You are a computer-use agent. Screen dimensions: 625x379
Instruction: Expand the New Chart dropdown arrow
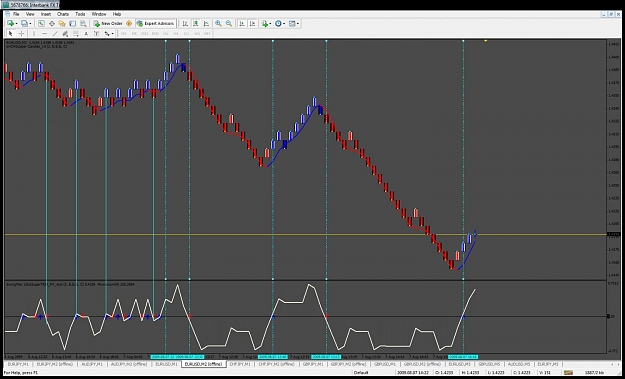[x=16, y=24]
